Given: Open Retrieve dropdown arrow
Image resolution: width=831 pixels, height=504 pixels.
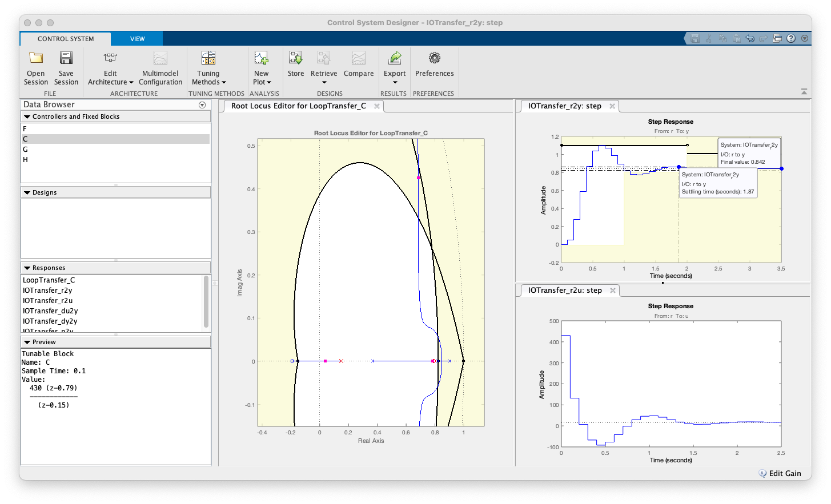Looking at the screenshot, I should (x=324, y=83).
